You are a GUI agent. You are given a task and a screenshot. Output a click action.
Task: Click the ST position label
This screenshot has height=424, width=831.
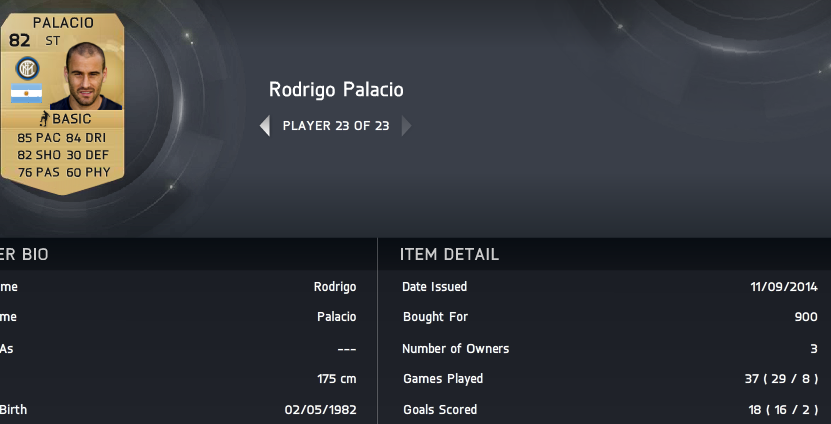point(52,41)
